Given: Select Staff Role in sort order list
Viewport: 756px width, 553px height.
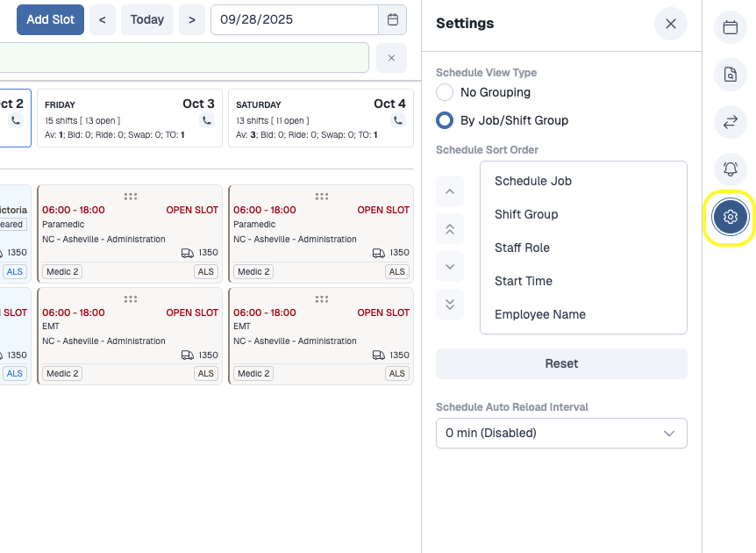Looking at the screenshot, I should tap(522, 248).
